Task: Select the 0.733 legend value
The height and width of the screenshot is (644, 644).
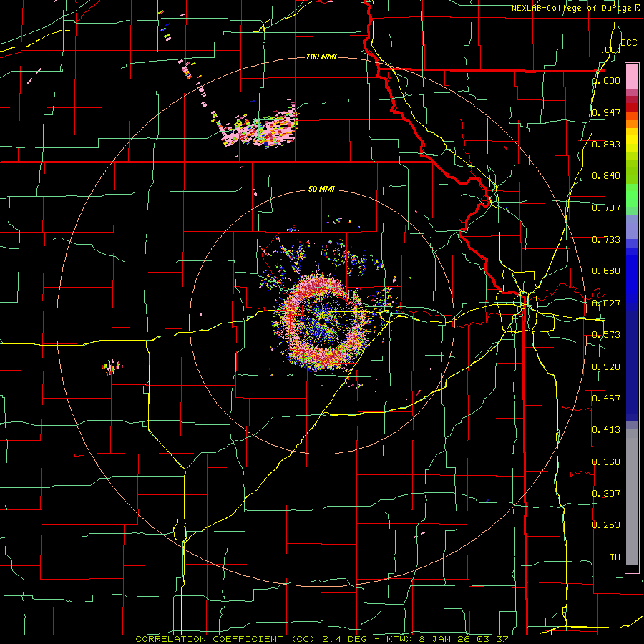Action: point(606,240)
